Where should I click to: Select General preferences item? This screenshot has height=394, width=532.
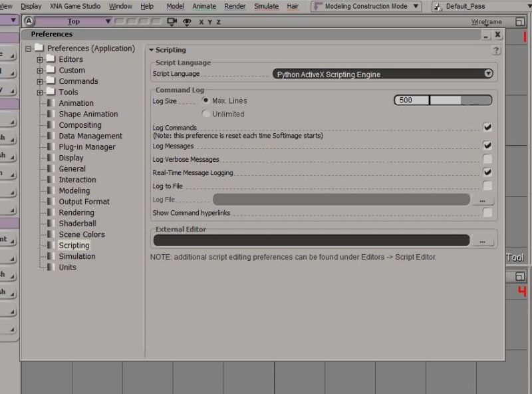click(72, 168)
